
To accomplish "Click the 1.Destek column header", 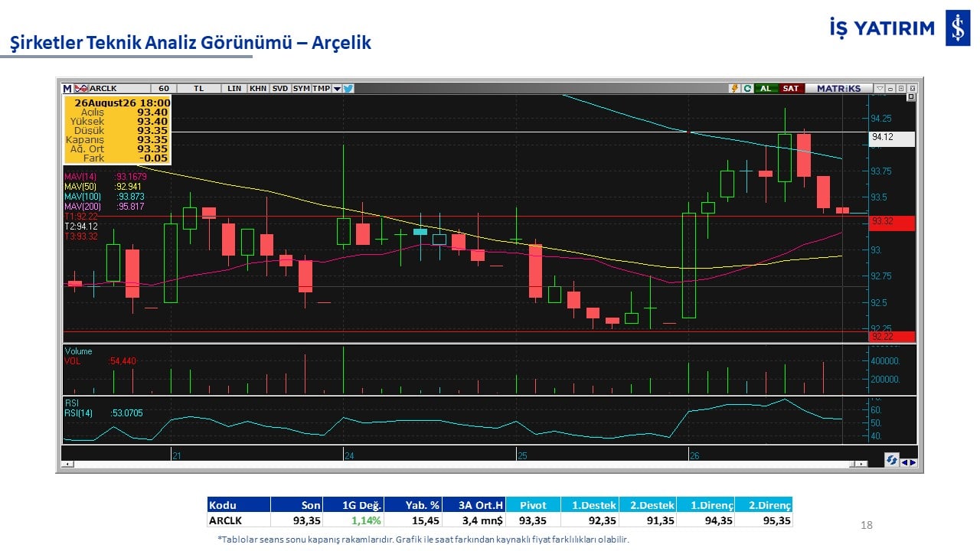I will (590, 504).
